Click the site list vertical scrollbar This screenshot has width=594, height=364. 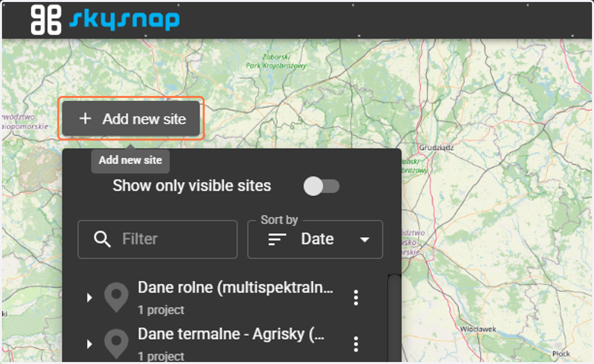pos(394,318)
